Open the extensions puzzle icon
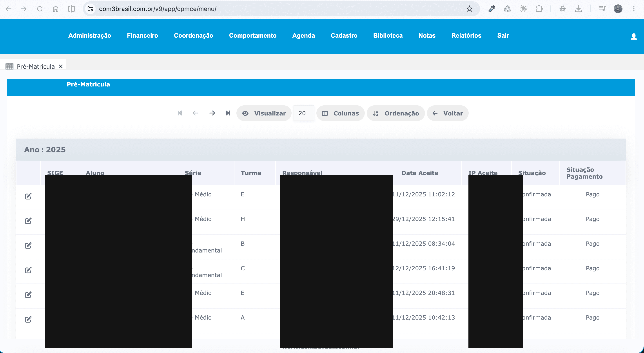This screenshot has width=644, height=353. [539, 9]
